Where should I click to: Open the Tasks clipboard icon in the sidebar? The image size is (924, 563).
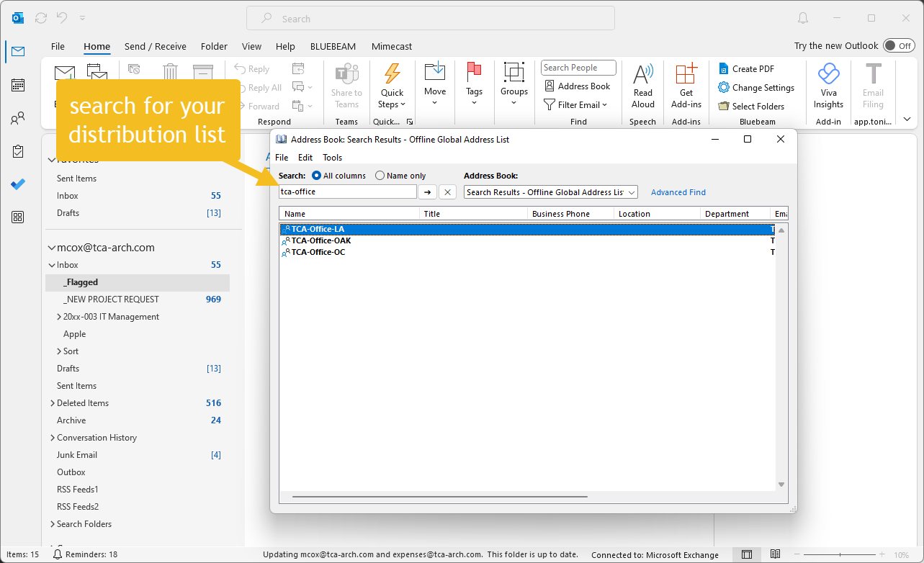pyautogui.click(x=18, y=151)
